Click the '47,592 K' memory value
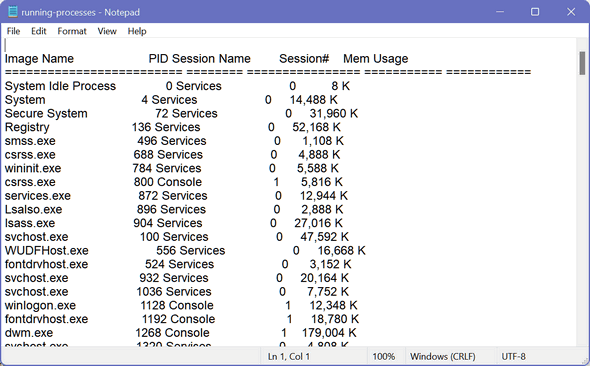Screen dimensions: 590x366 (x=324, y=237)
